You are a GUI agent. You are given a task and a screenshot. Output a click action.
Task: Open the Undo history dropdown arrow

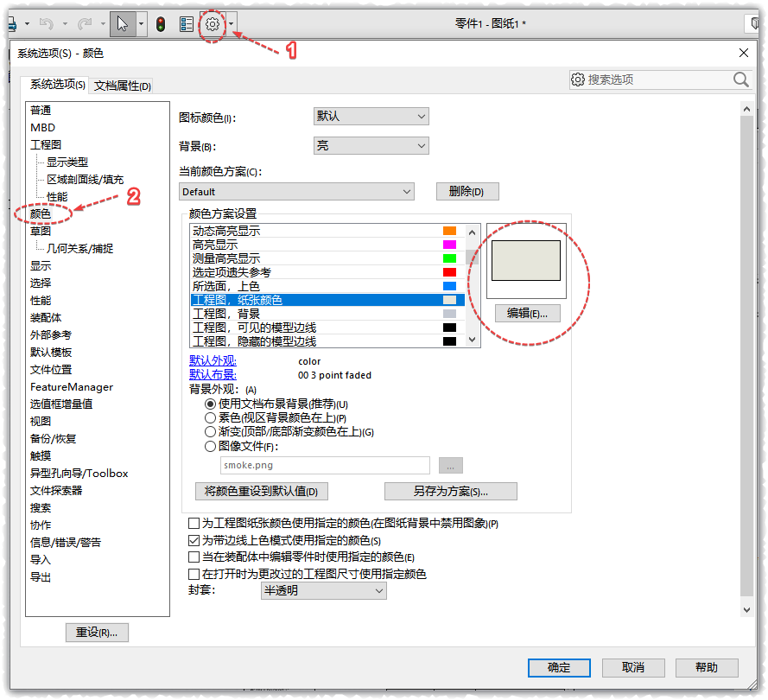pyautogui.click(x=65, y=24)
